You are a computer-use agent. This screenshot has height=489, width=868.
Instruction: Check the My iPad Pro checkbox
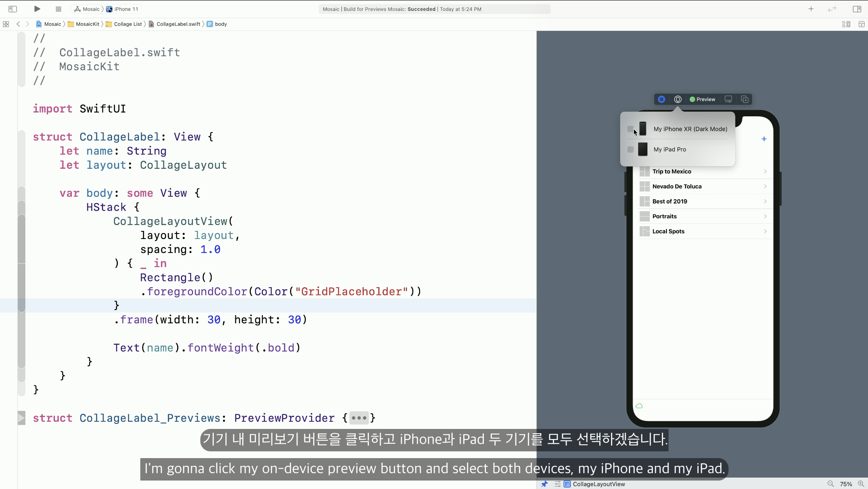coord(631,149)
